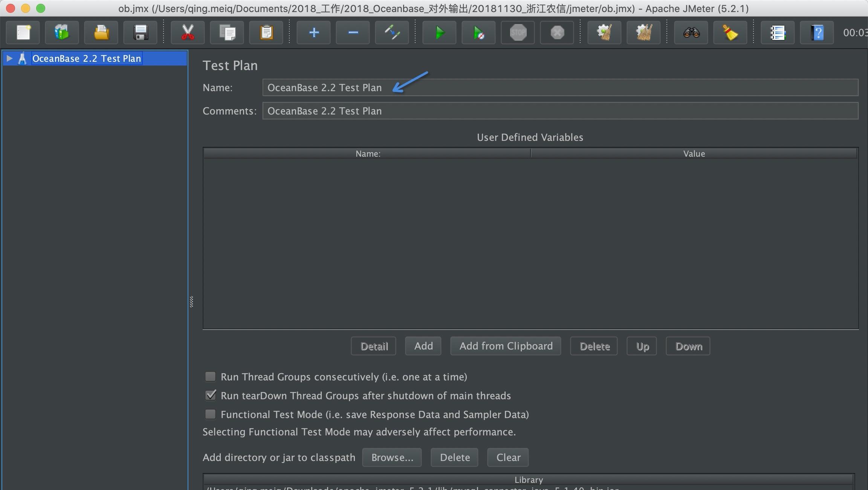Save the test plan

[x=141, y=32]
